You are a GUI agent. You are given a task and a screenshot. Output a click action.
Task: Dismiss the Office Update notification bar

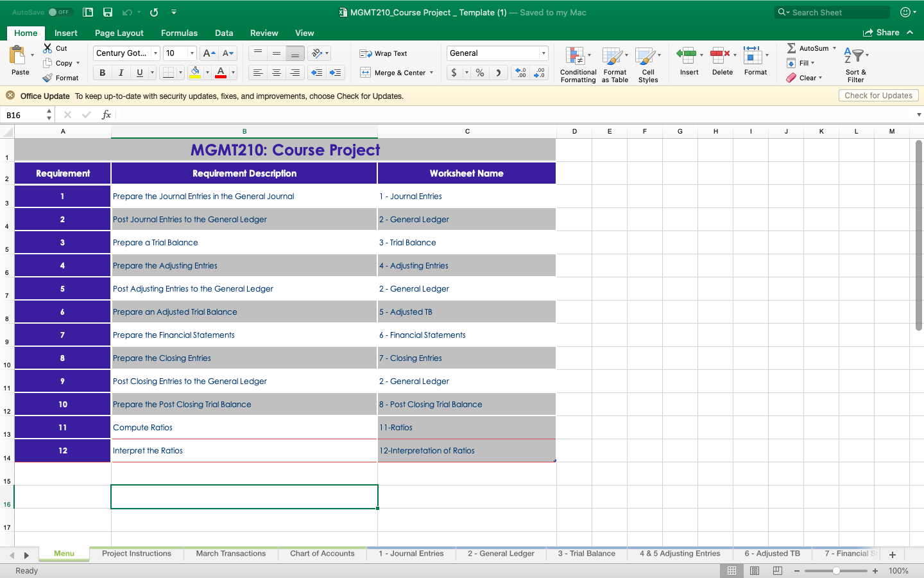10,95
